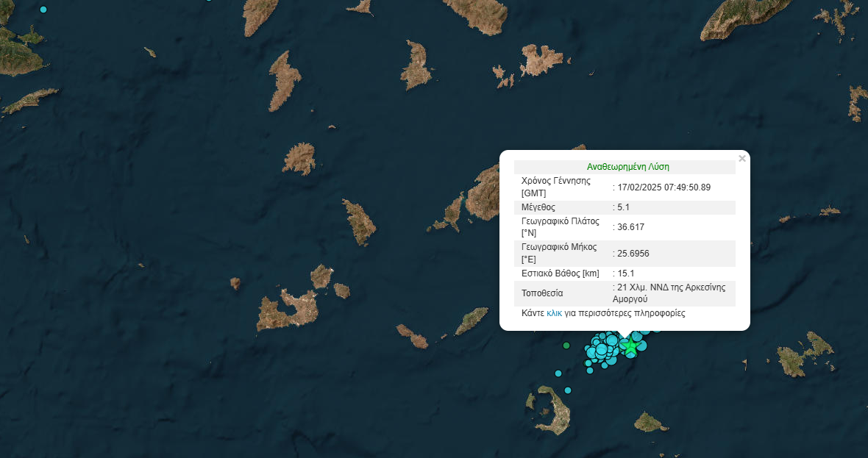This screenshot has width=868, height=458.
Task: Click the small Anafi island southeast of Santorini
Action: coord(650,422)
